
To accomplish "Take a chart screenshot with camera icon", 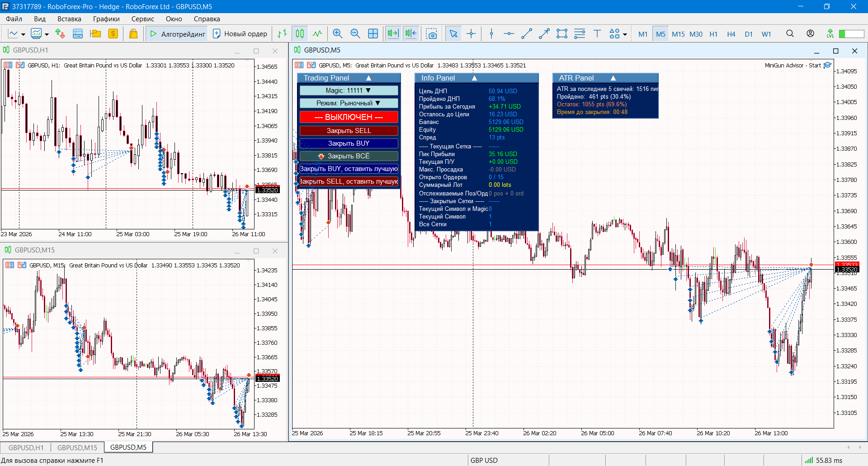I will (x=432, y=34).
